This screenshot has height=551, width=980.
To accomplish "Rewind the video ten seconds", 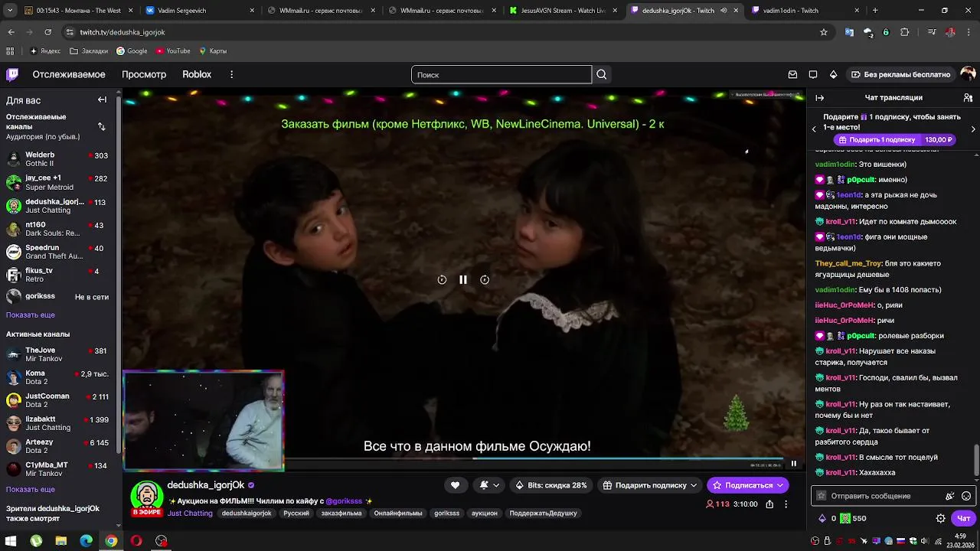I will tap(442, 280).
